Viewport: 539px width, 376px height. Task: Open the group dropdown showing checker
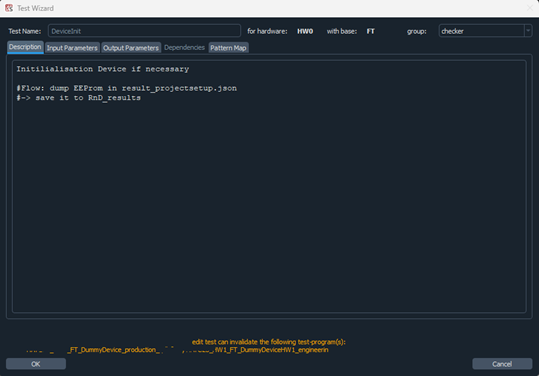(x=485, y=31)
